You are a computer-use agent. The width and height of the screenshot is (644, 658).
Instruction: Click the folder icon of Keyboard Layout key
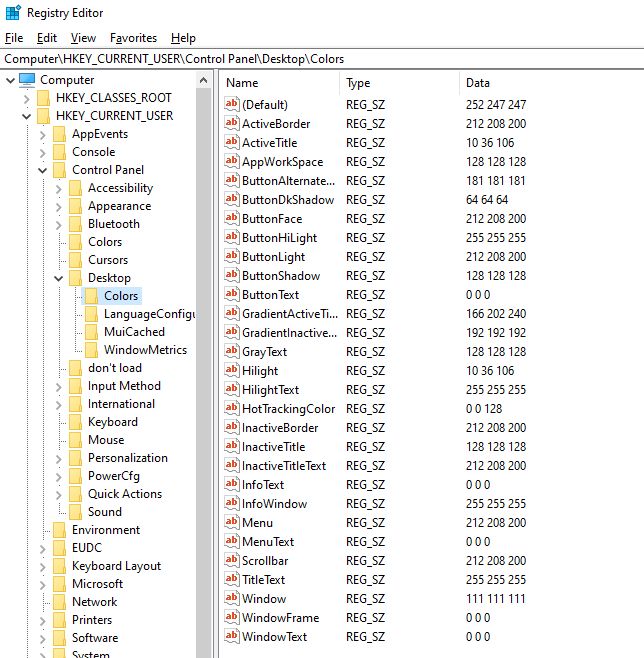tap(60, 566)
